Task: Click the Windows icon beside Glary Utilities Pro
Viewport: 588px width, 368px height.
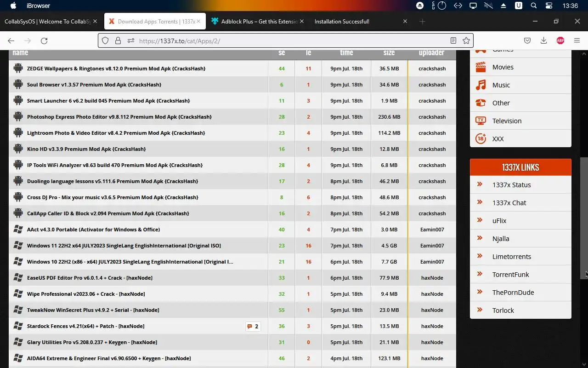Action: point(18,342)
